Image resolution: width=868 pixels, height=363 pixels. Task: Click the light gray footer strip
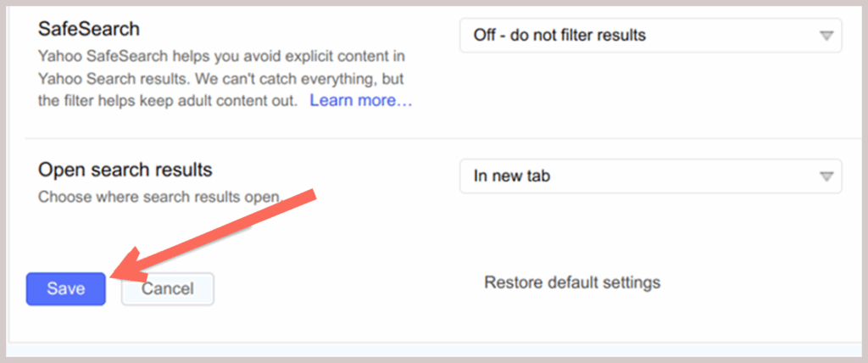click(434, 350)
